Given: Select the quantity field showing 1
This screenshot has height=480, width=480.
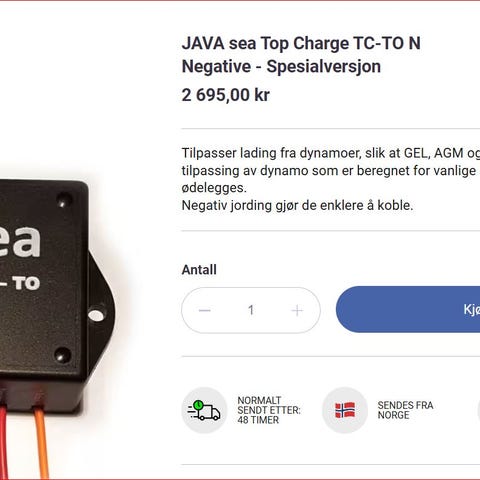Looking at the screenshot, I should click(x=251, y=310).
